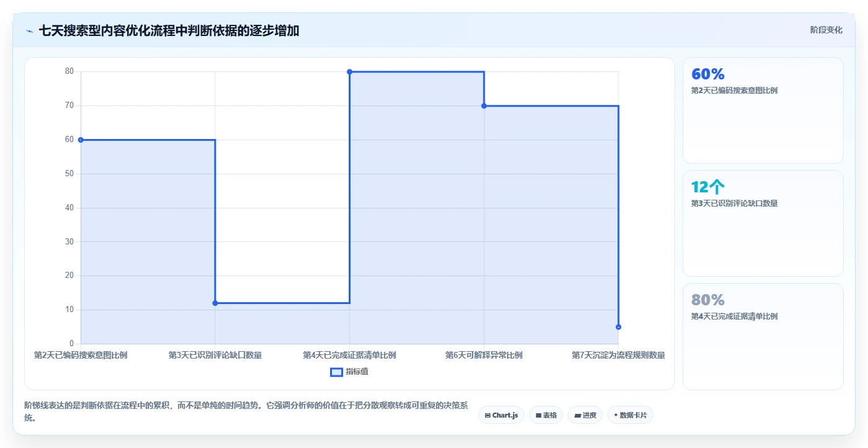The height and width of the screenshot is (448, 868).
Task: Click the grey 80% value text
Action: point(708,300)
